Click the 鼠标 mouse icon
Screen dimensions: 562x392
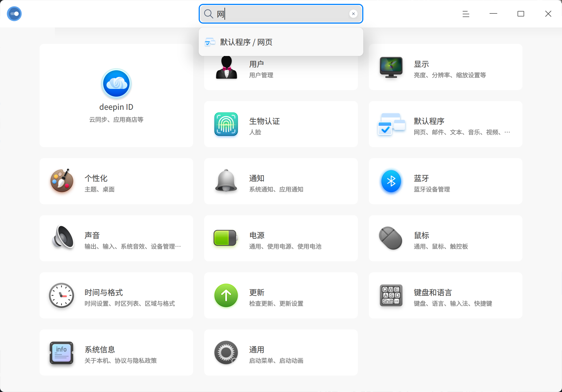[x=391, y=238]
